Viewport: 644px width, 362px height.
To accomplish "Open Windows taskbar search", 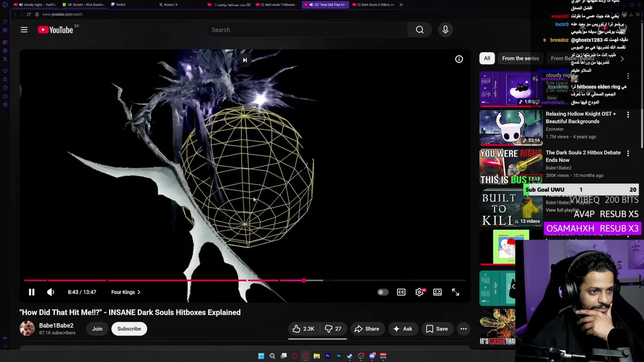I will [x=272, y=356].
